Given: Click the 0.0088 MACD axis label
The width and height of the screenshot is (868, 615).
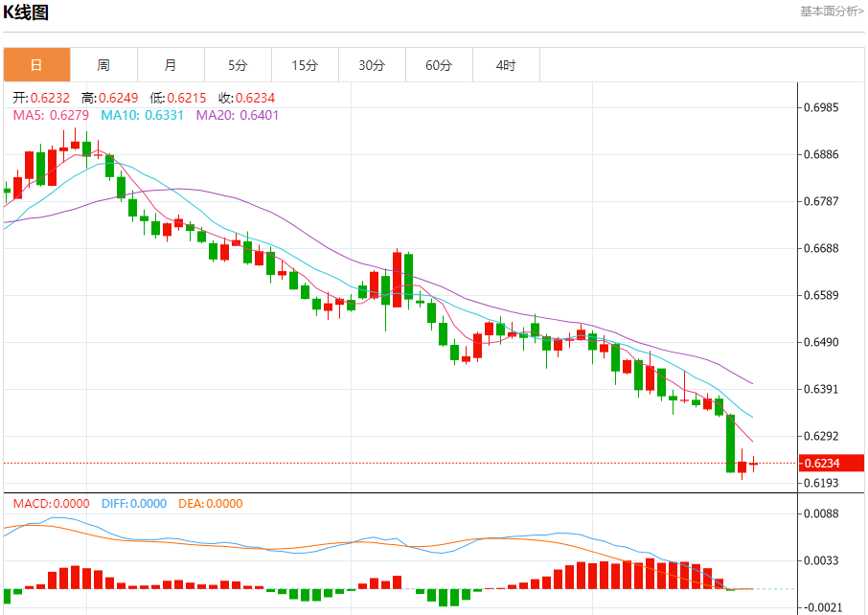Looking at the screenshot, I should click(x=821, y=513).
